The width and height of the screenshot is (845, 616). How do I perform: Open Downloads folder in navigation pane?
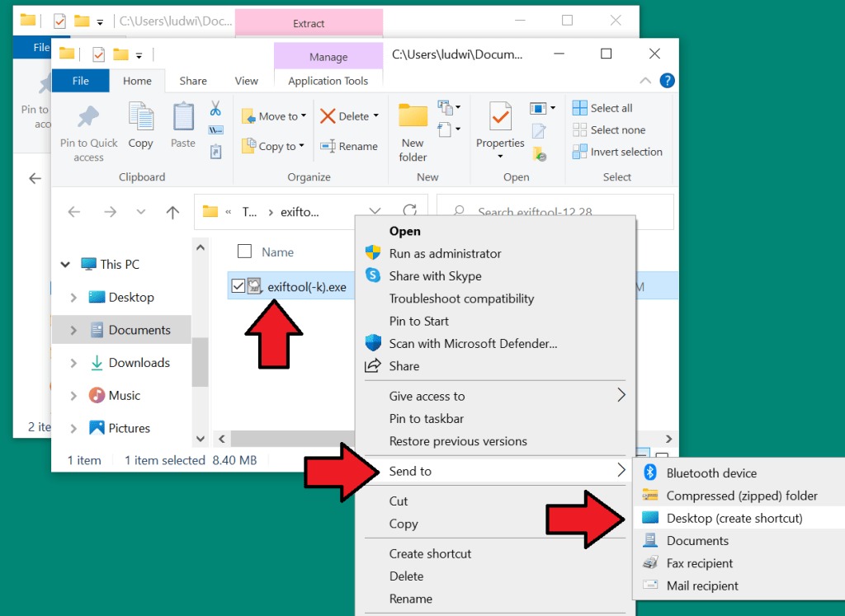(x=139, y=363)
